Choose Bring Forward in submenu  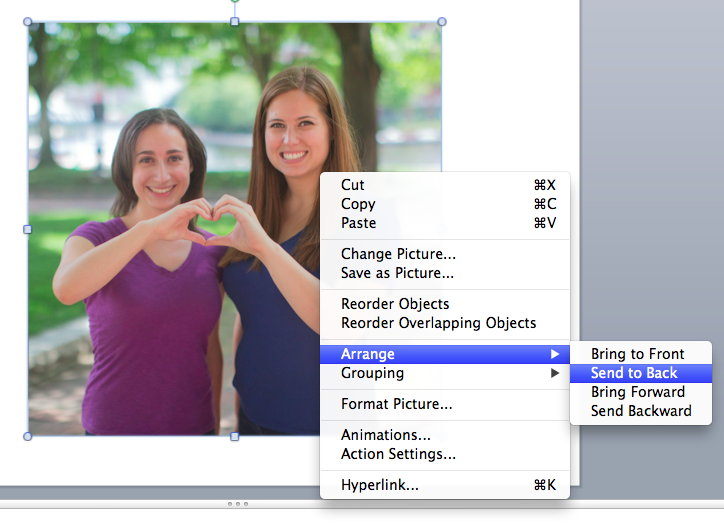coord(637,392)
